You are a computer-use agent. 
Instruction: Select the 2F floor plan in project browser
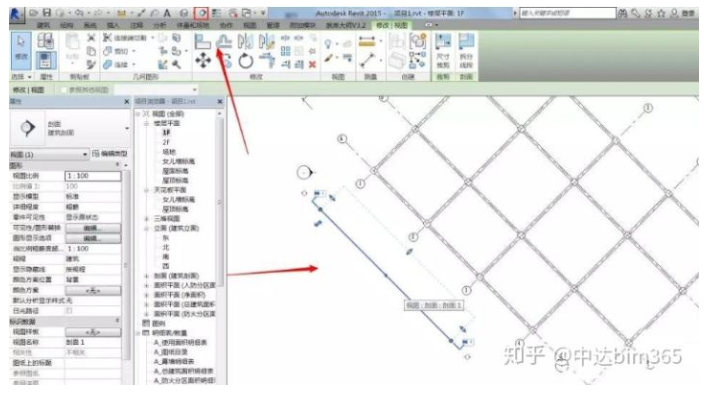pyautogui.click(x=166, y=142)
